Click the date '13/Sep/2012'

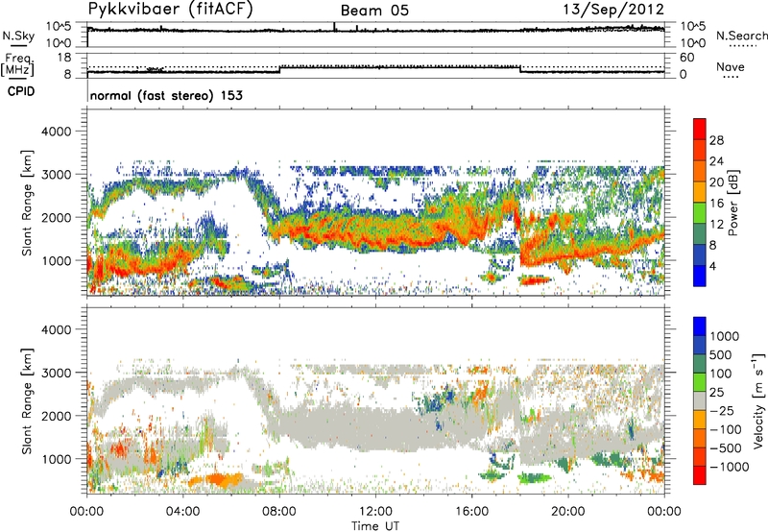pyautogui.click(x=613, y=9)
